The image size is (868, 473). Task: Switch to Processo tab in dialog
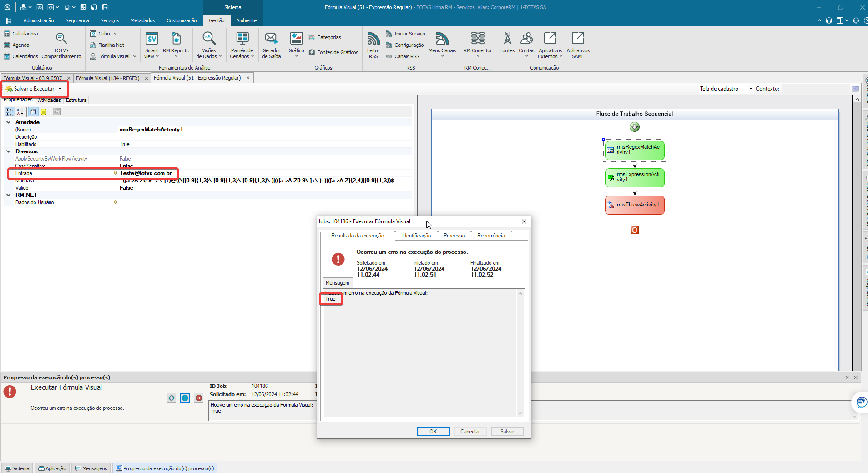tap(454, 236)
